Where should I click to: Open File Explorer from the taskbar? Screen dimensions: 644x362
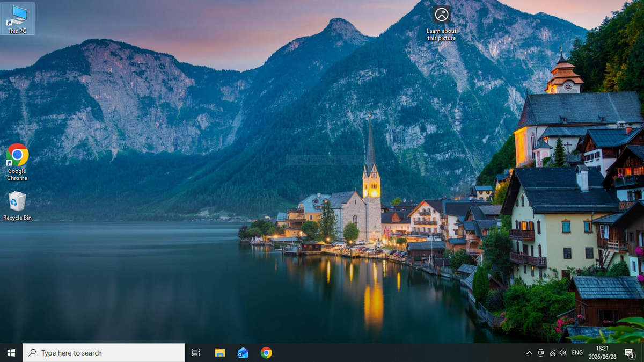click(220, 353)
